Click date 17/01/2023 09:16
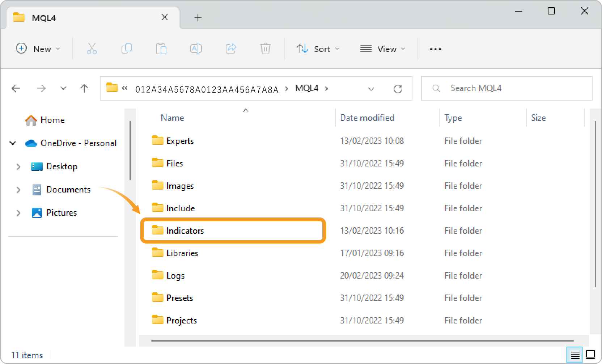Screen dimensions: 602x364 (372, 253)
